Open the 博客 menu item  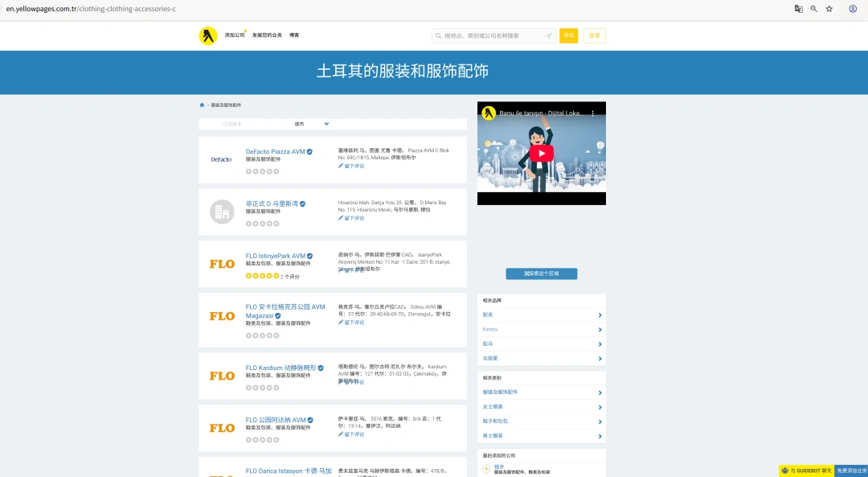pyautogui.click(x=294, y=35)
